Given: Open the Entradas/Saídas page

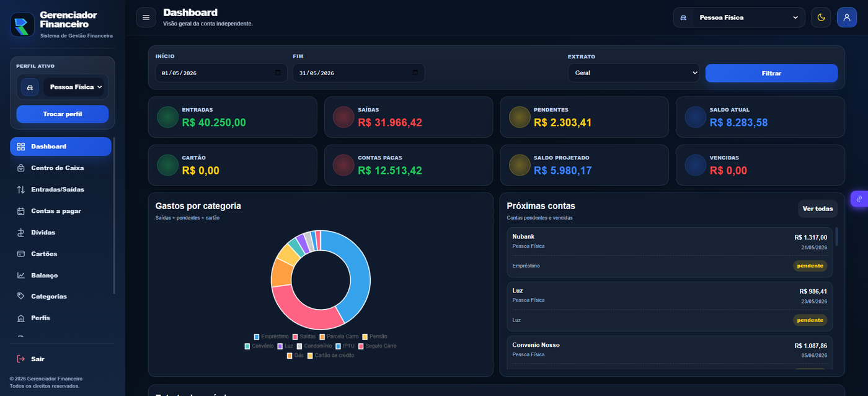Looking at the screenshot, I should [x=61, y=189].
